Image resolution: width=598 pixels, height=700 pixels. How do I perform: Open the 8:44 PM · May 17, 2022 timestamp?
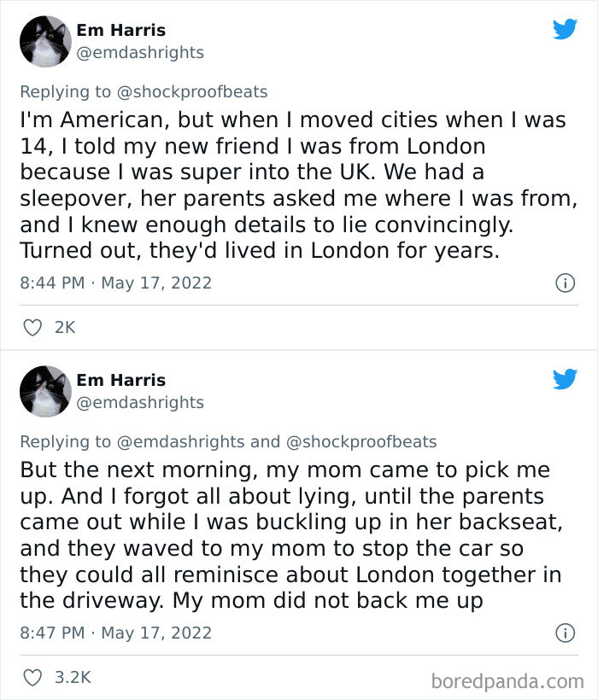click(x=115, y=283)
